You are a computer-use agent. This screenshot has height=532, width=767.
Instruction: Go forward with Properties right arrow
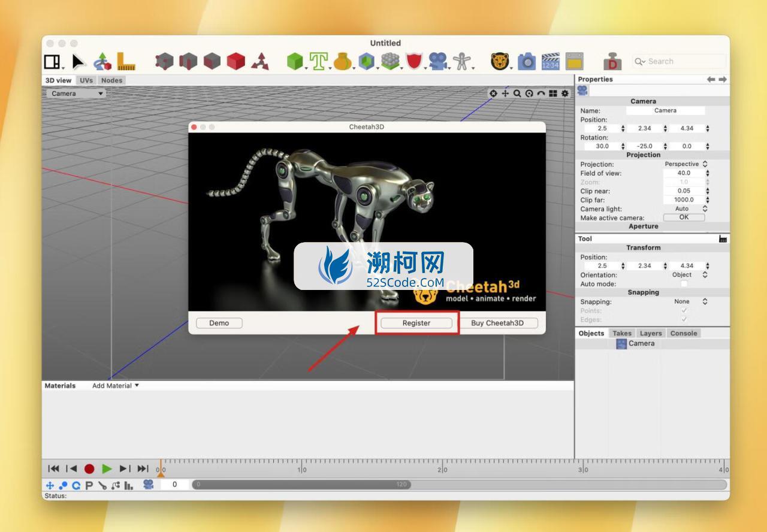[x=723, y=79]
